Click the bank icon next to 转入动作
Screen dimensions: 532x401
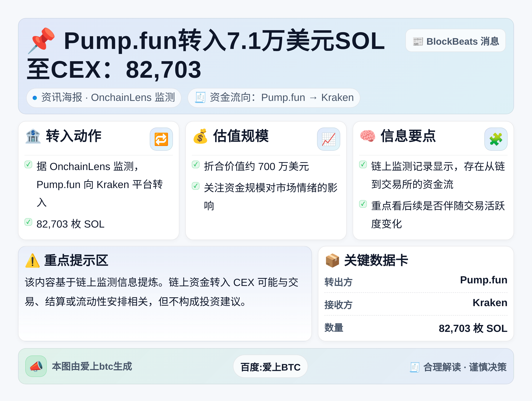click(x=33, y=136)
